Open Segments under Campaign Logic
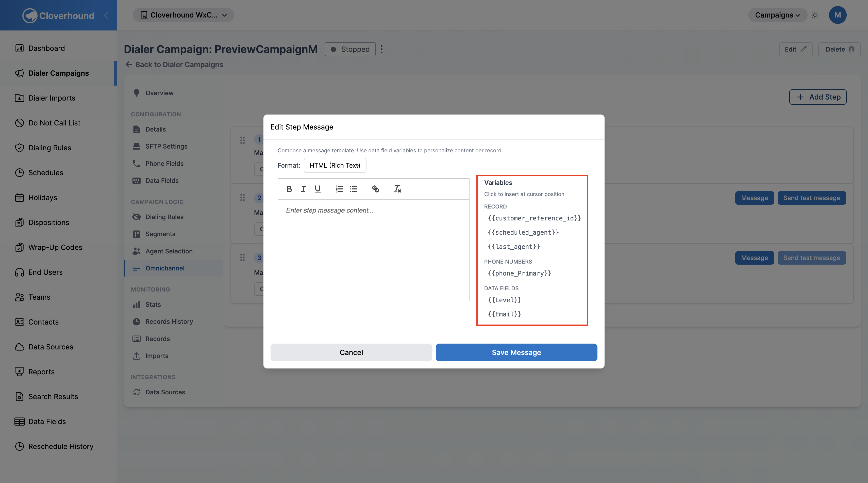Viewport: 868px width, 483px height. (x=174, y=234)
